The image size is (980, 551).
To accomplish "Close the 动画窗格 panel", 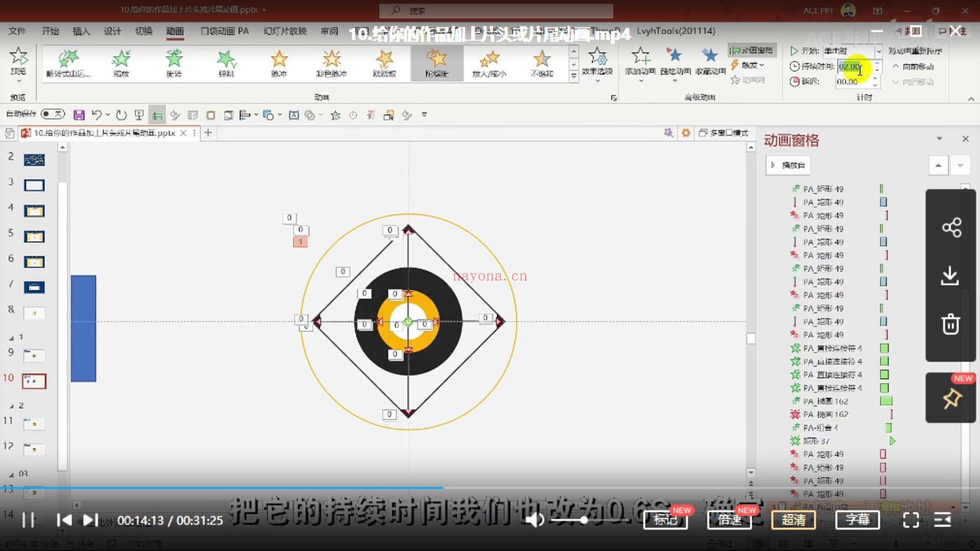I will coord(966,139).
